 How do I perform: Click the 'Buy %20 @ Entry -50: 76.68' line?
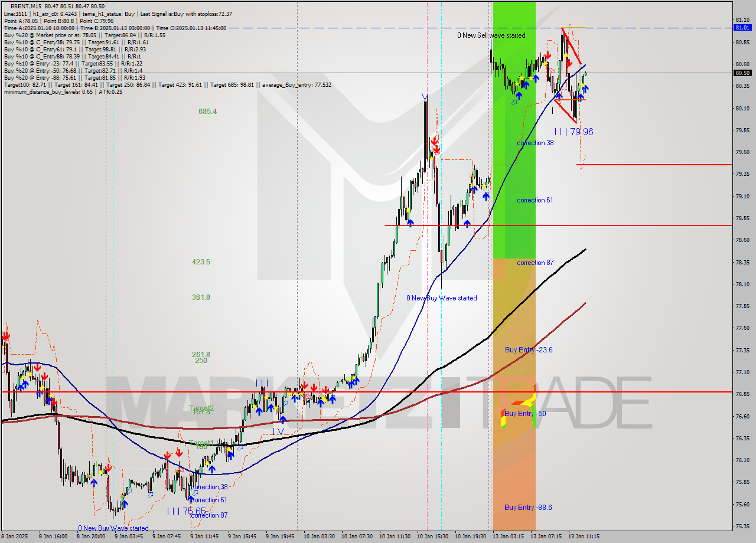point(73,70)
